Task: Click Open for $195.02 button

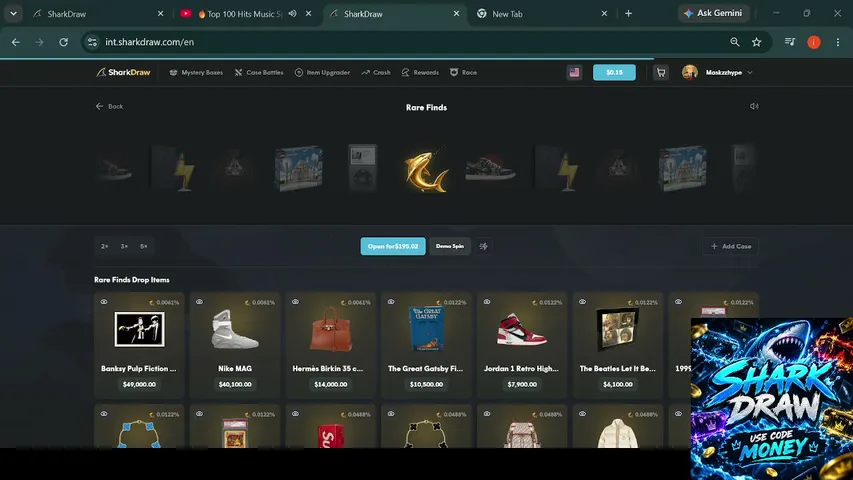Action: coord(393,246)
